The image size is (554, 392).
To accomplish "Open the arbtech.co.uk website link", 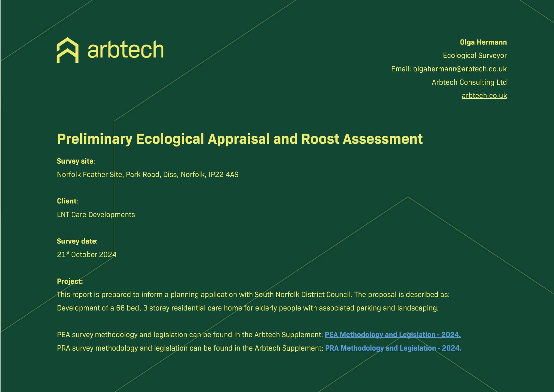I will click(x=484, y=95).
